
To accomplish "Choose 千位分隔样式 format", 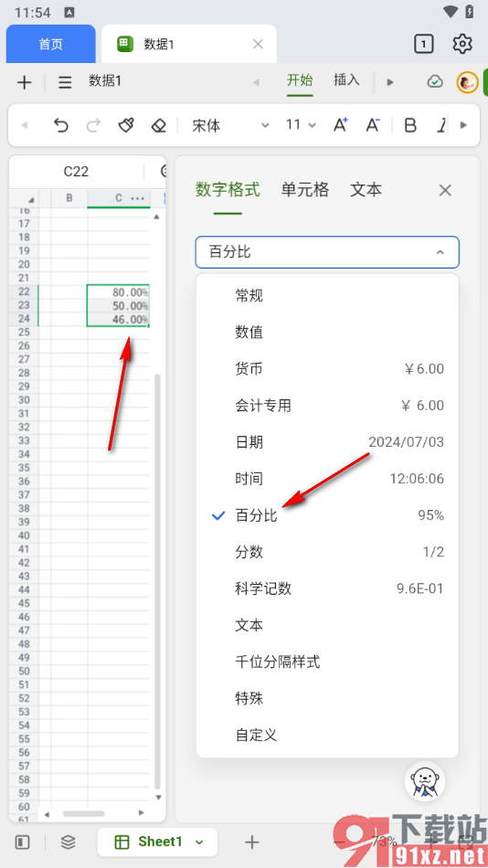I will point(327,662).
